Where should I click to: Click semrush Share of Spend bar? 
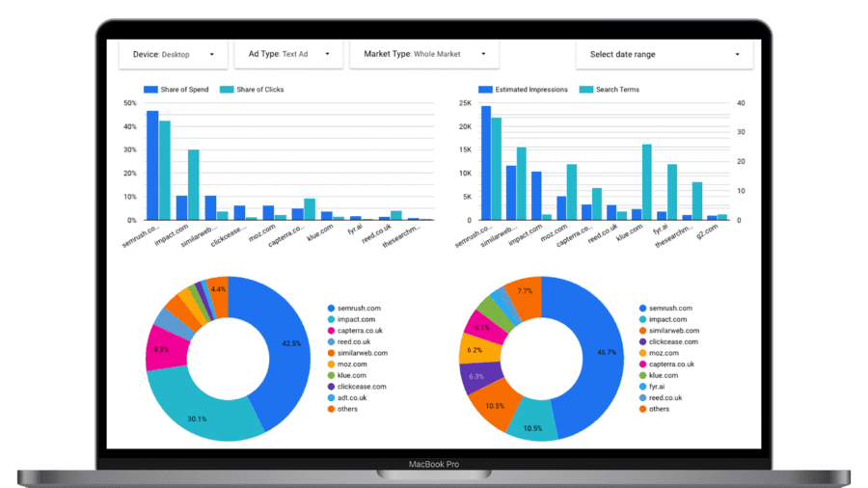(x=152, y=166)
